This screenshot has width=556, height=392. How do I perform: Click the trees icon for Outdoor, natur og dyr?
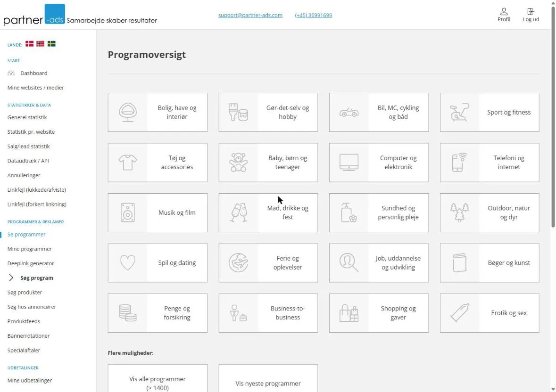coord(459,213)
